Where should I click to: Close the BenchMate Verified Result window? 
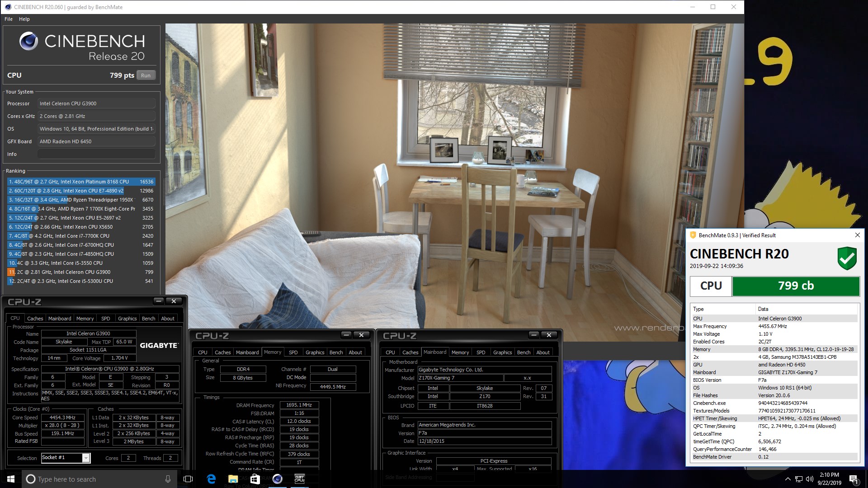point(857,235)
